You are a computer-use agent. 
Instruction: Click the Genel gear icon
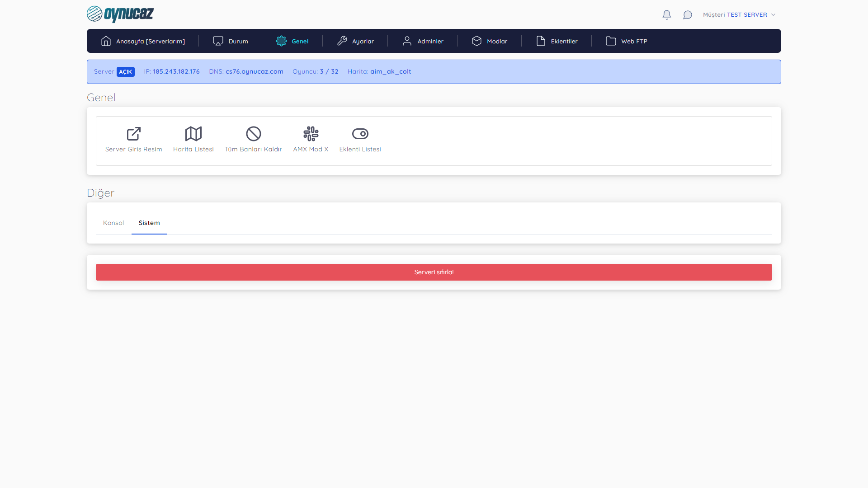pyautogui.click(x=281, y=41)
